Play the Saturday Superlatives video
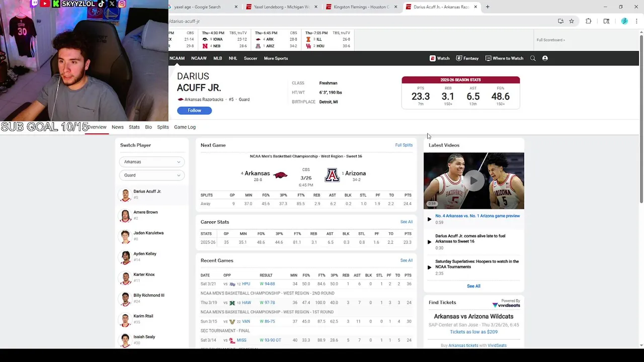This screenshot has width=644, height=362. click(x=429, y=267)
